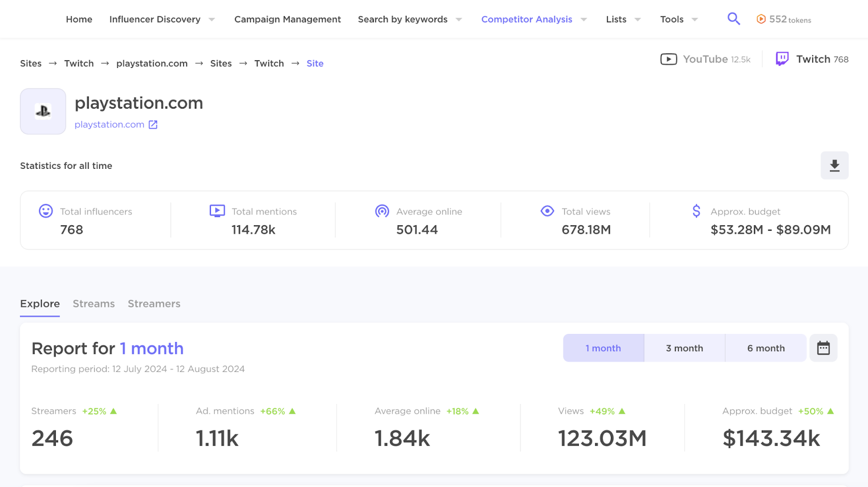Go to Campaign Management page
Viewport: 868px width, 487px height.
(288, 20)
